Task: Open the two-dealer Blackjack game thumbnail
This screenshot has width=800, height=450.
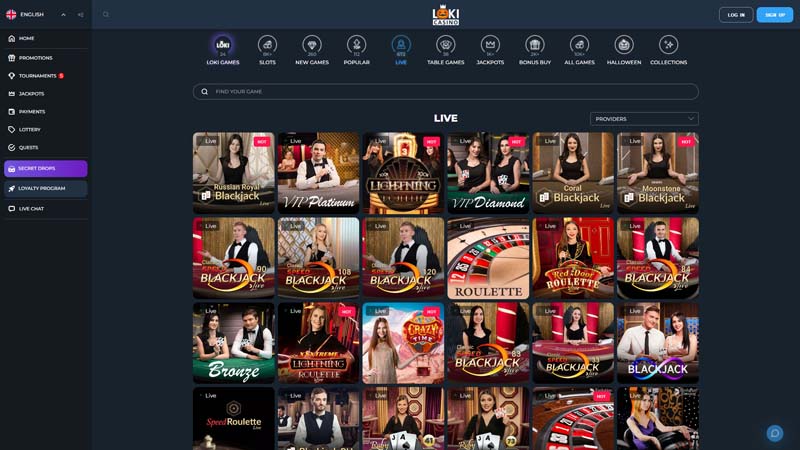Action: point(658,343)
